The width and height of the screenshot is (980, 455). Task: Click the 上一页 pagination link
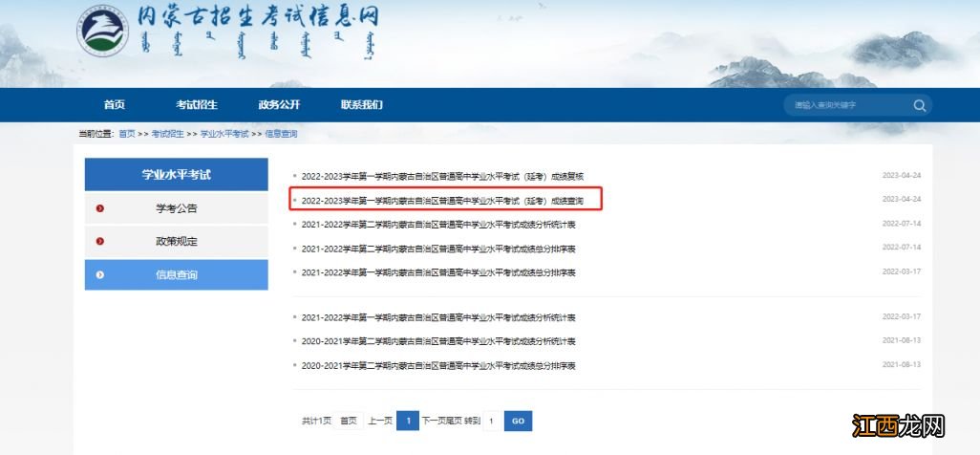[380, 422]
